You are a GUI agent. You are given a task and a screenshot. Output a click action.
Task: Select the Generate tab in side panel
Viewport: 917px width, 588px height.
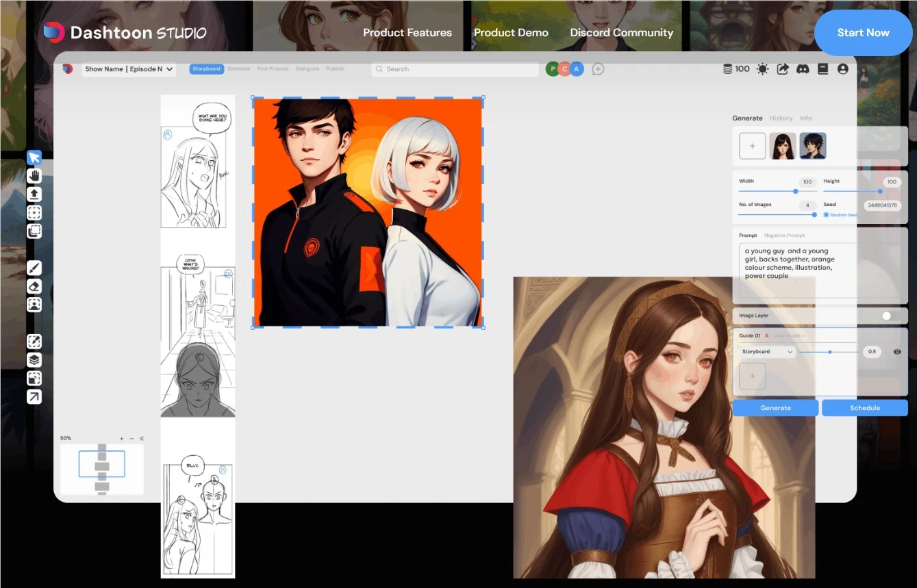pos(747,118)
